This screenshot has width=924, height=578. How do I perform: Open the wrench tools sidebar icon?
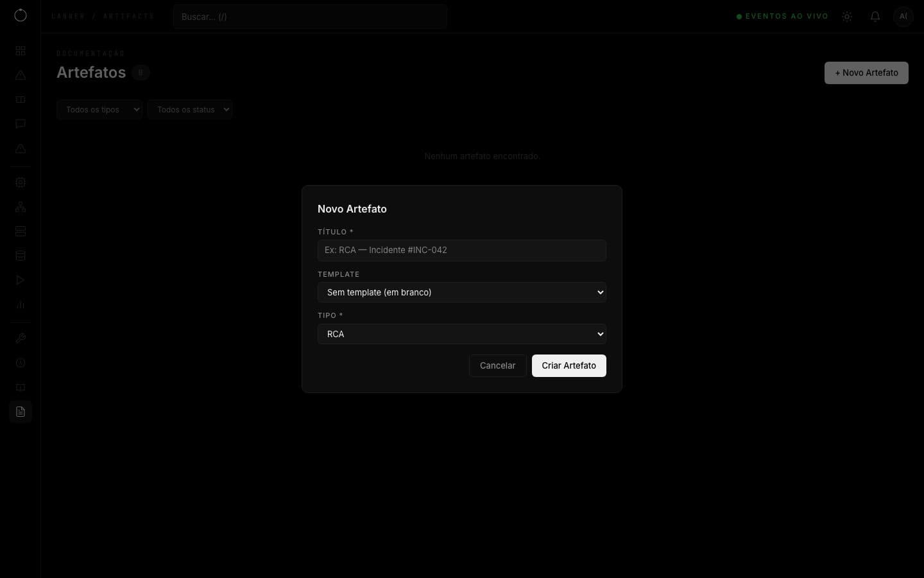click(21, 338)
